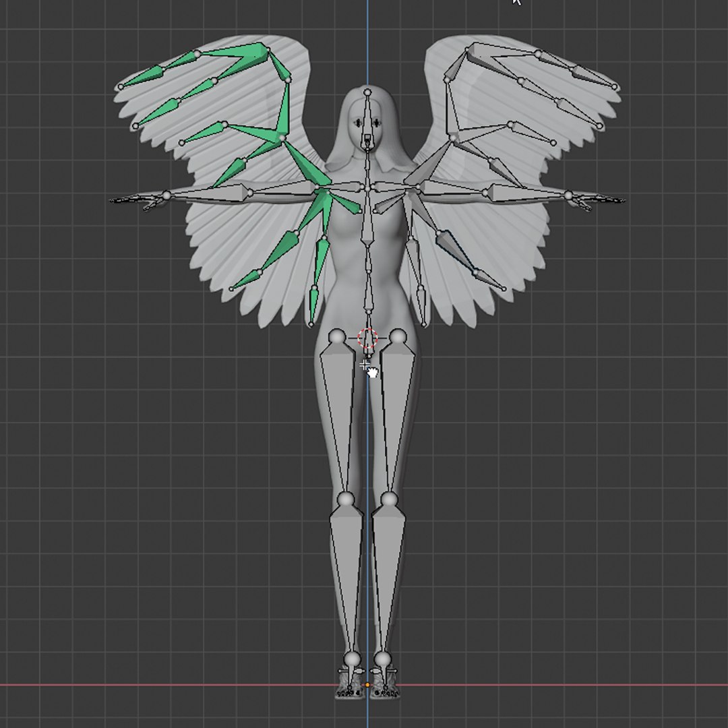Click the orange object origin dot between the feet
Image resolution: width=728 pixels, height=728 pixels.
pos(367,685)
